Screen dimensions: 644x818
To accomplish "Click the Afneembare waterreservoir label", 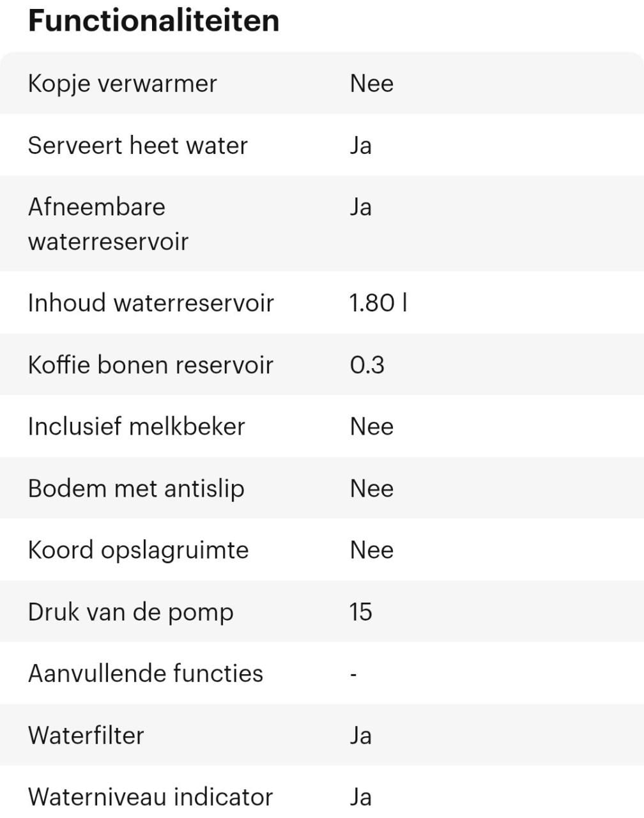I will [108, 224].
